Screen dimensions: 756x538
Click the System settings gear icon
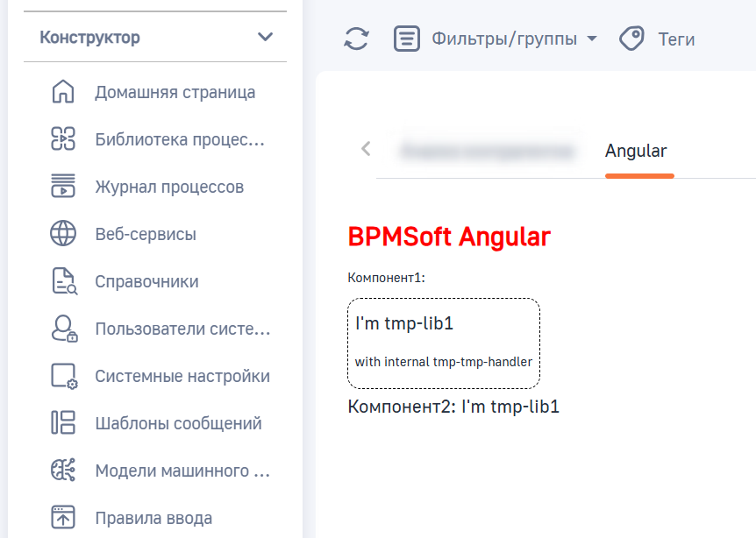pyautogui.click(x=63, y=376)
